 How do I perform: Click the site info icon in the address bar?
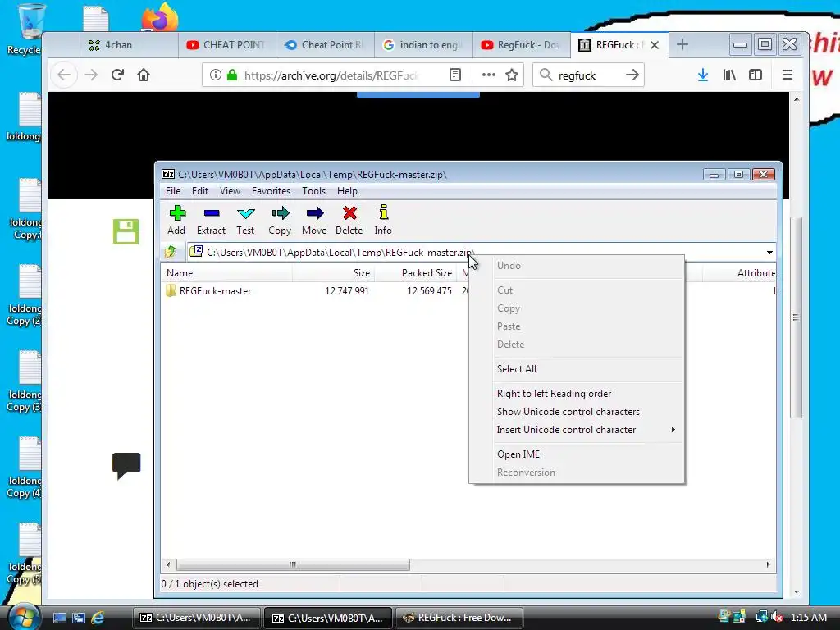point(216,75)
